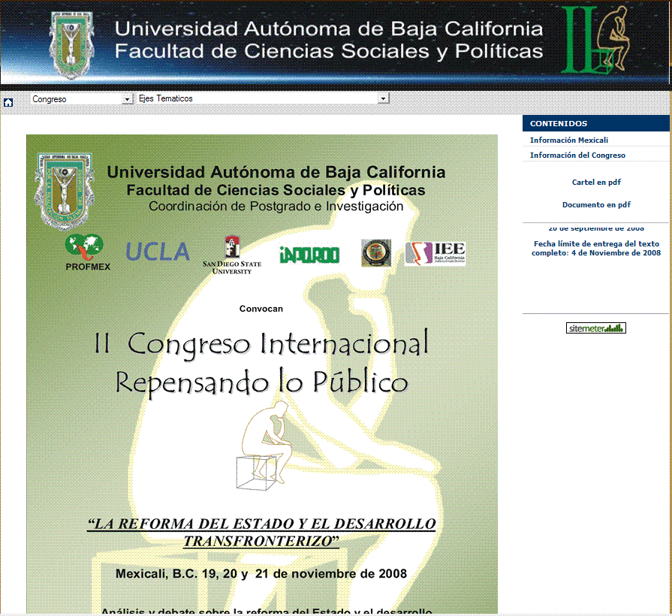
Task: Open the Información Mexicali link
Action: (x=568, y=140)
